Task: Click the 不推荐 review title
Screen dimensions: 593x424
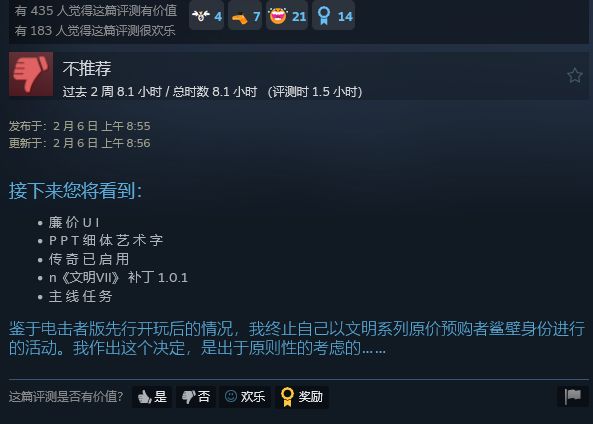Action: pos(87,68)
